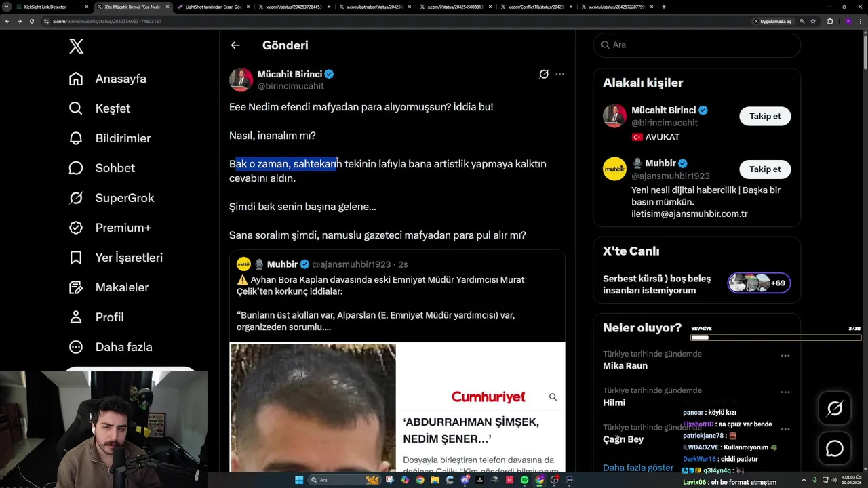Focus the Ara search field
868x488 pixels.
(696, 45)
